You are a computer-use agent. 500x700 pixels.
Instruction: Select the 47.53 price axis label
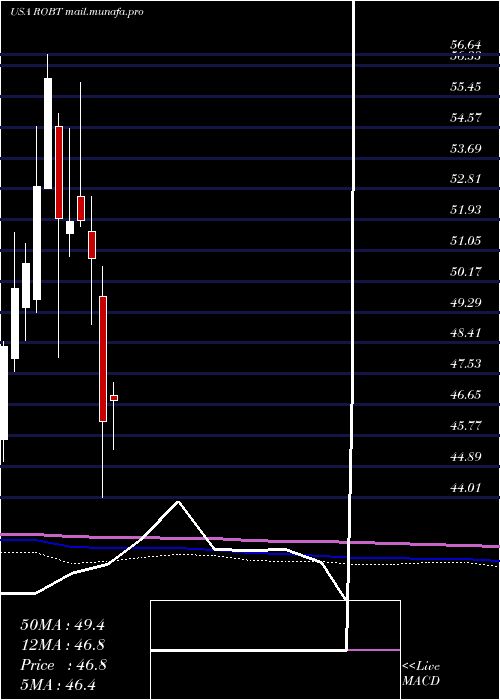[x=466, y=364]
